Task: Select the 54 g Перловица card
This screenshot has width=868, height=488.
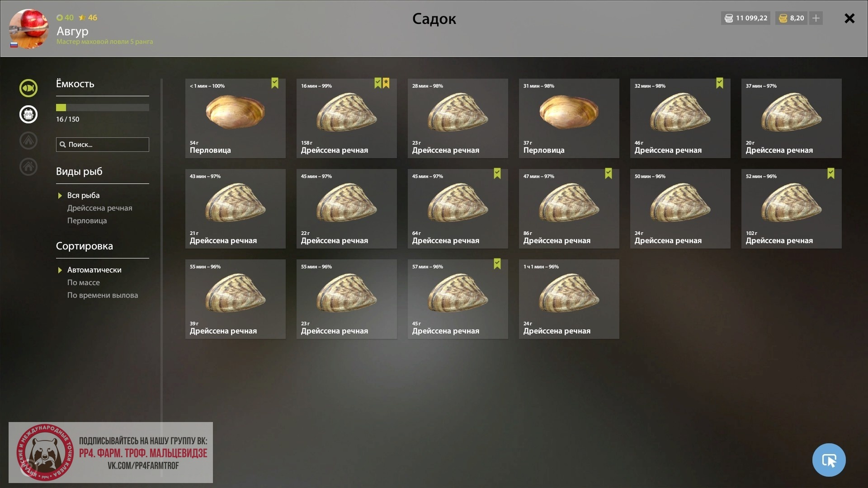Action: click(x=236, y=118)
